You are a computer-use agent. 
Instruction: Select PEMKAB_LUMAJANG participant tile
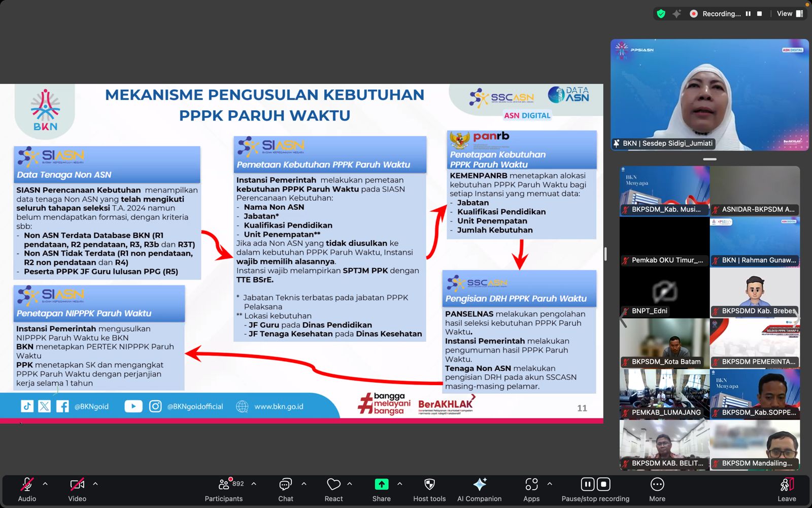click(x=664, y=394)
